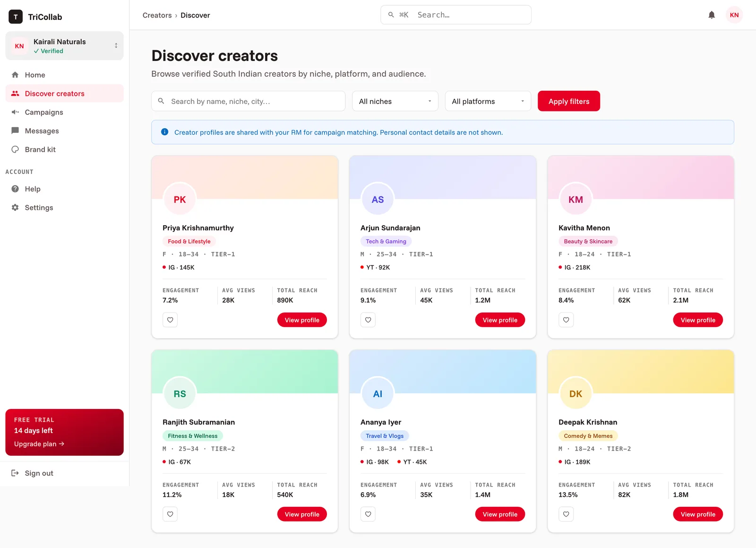
Task: Favorite Ananya Iyer with the heart
Action: 368,514
